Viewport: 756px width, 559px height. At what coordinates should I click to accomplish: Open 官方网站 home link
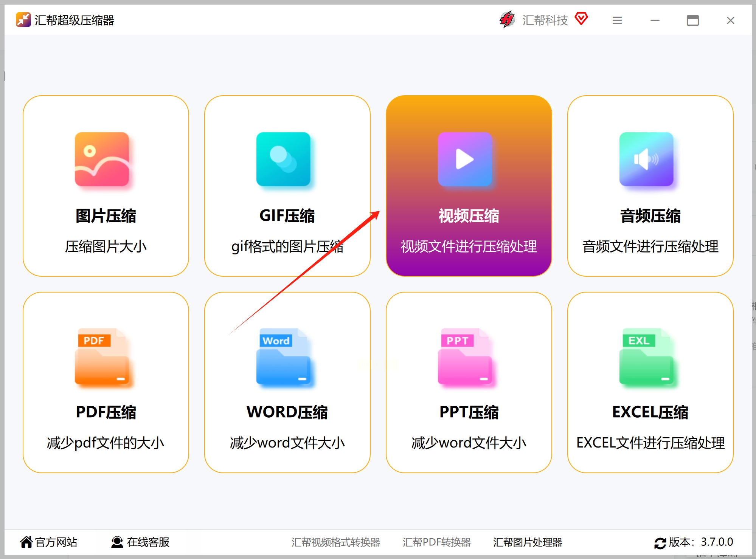pos(48,542)
